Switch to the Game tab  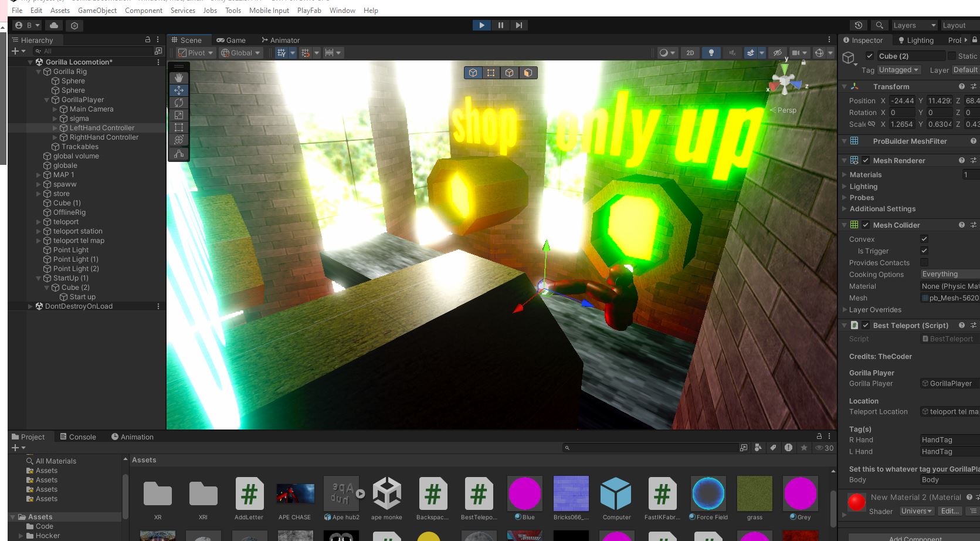(231, 40)
